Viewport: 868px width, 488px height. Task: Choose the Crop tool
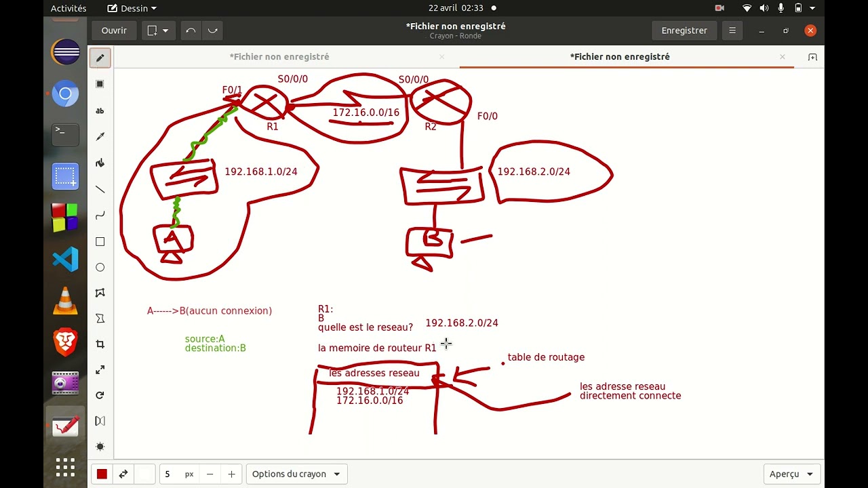pos(100,344)
